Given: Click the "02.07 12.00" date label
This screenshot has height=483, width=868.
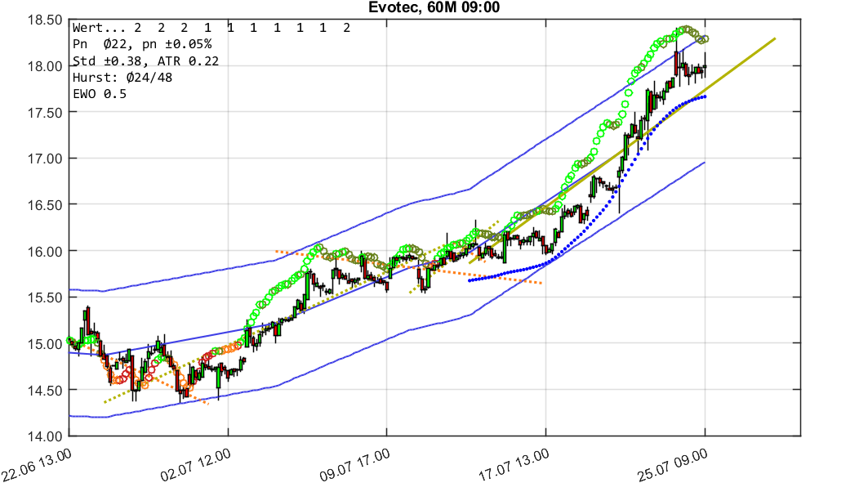Looking at the screenshot, I should click(195, 465).
